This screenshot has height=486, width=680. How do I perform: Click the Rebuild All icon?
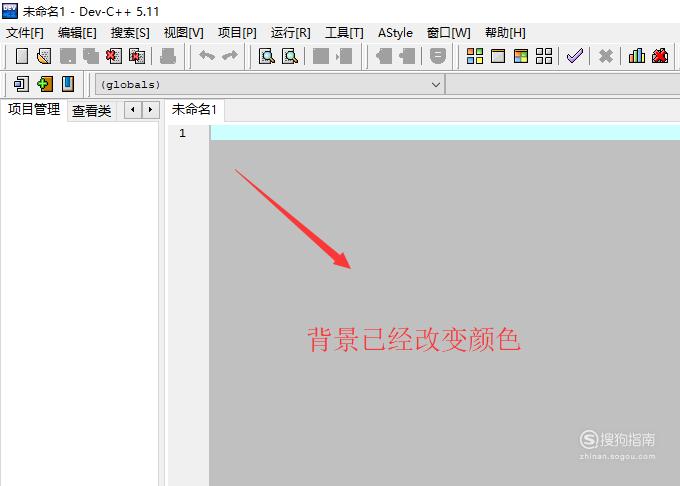pyautogui.click(x=544, y=56)
